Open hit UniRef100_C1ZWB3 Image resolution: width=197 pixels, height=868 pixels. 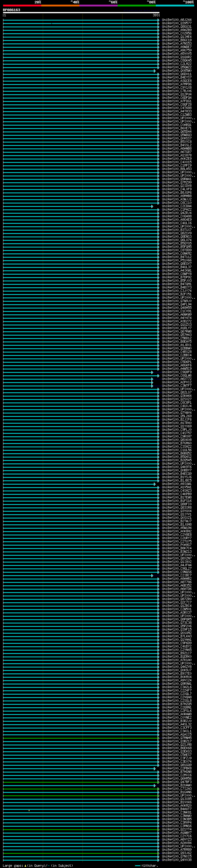pos(177,115)
